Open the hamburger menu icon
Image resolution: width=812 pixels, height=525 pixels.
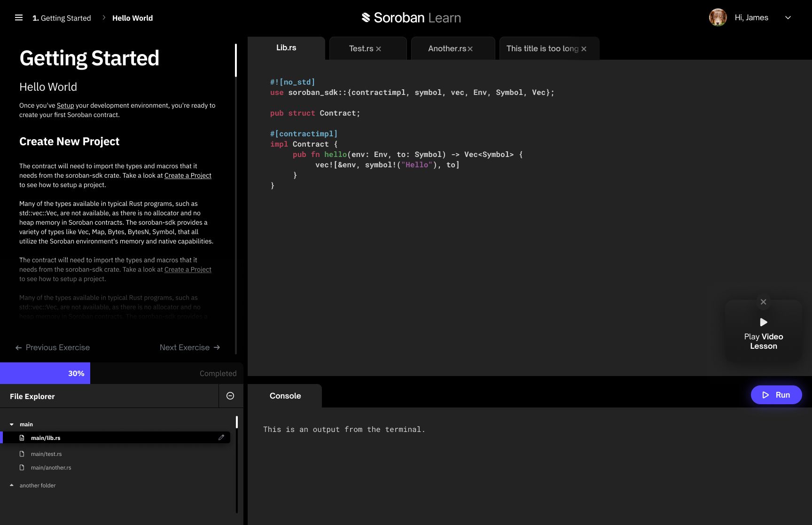pyautogui.click(x=19, y=18)
